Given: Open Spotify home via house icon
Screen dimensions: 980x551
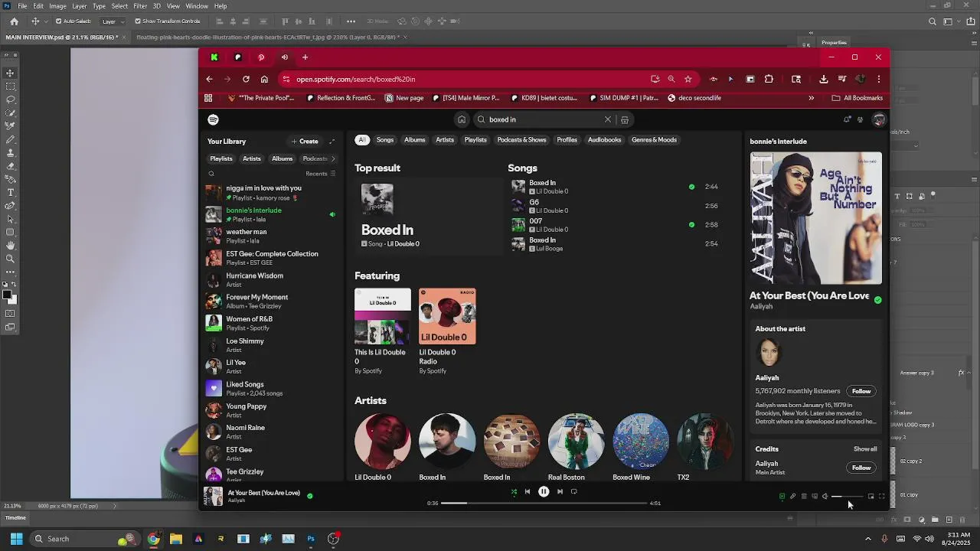Looking at the screenshot, I should [x=462, y=119].
